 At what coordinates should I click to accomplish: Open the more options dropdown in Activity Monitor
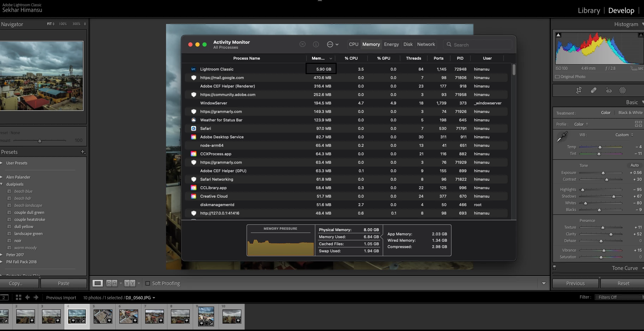click(332, 44)
